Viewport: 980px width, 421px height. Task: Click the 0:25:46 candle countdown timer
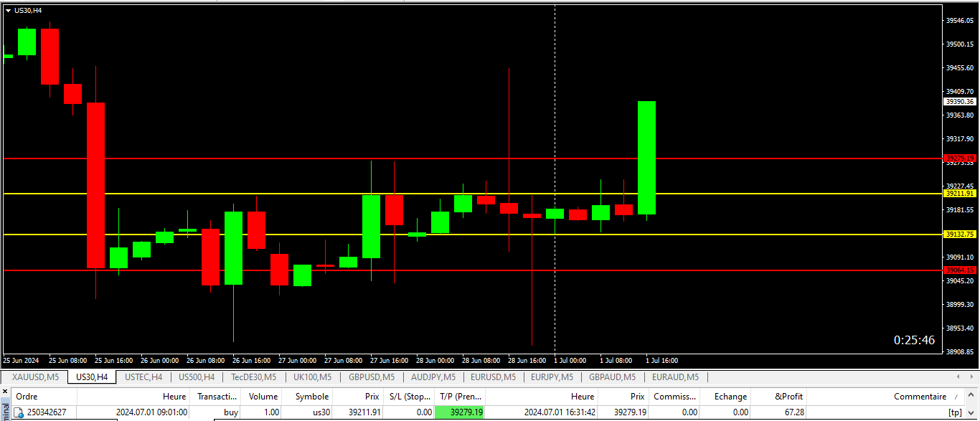(914, 340)
